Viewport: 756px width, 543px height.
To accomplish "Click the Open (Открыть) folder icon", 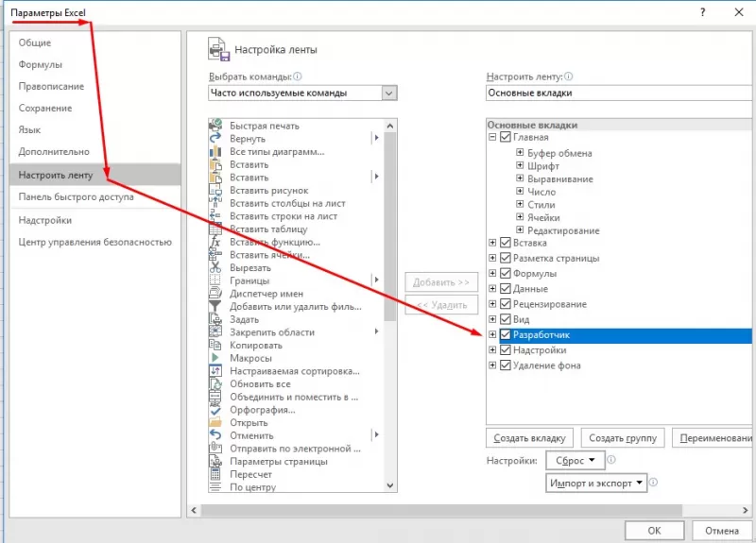I will 215,422.
